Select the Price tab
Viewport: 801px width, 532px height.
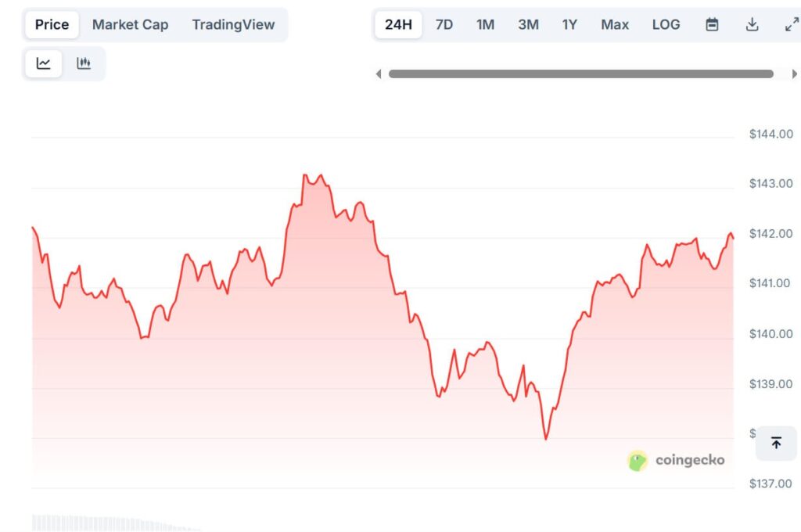click(x=52, y=24)
